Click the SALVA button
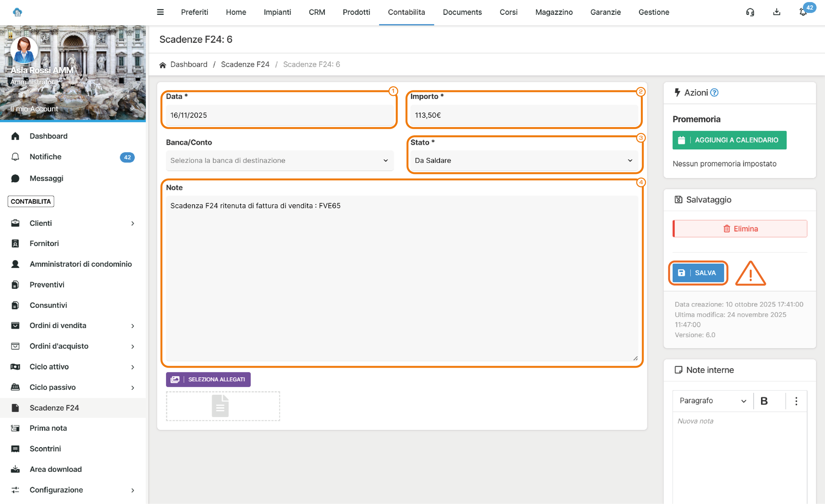This screenshot has width=825, height=504. pos(698,273)
